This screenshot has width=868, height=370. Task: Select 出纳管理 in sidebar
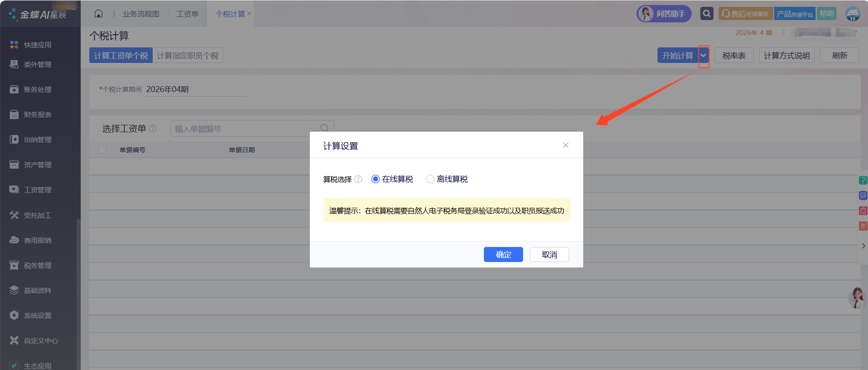tap(31, 139)
